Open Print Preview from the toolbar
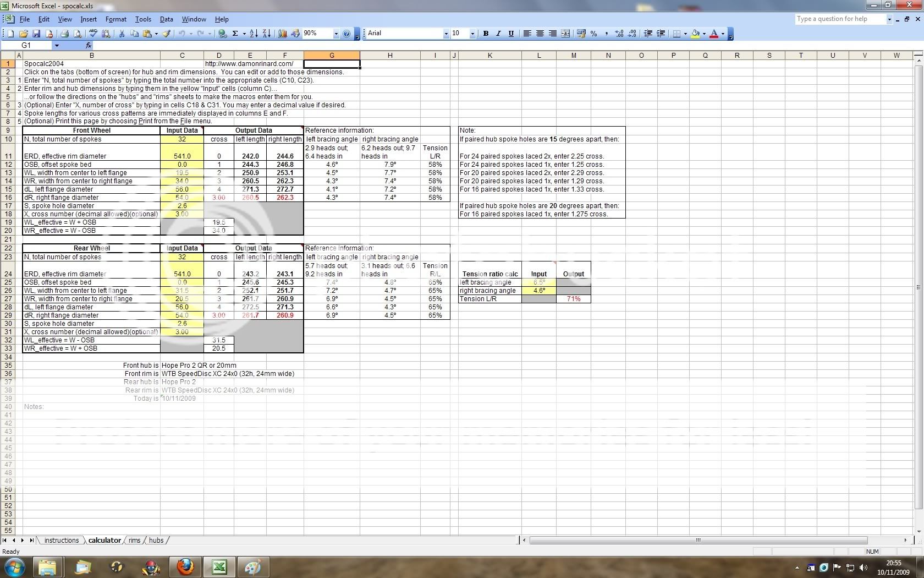924x578 pixels. [77, 34]
